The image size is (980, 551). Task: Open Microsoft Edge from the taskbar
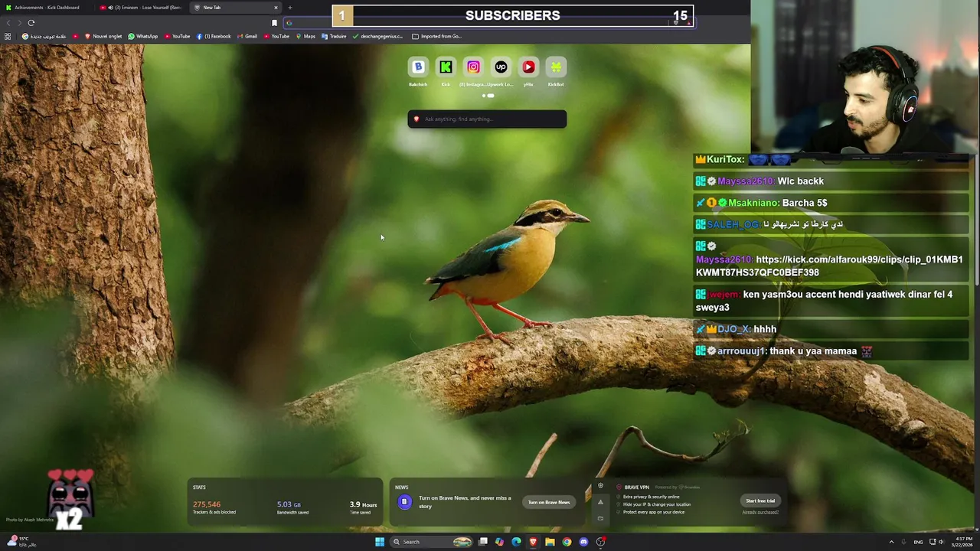516,542
